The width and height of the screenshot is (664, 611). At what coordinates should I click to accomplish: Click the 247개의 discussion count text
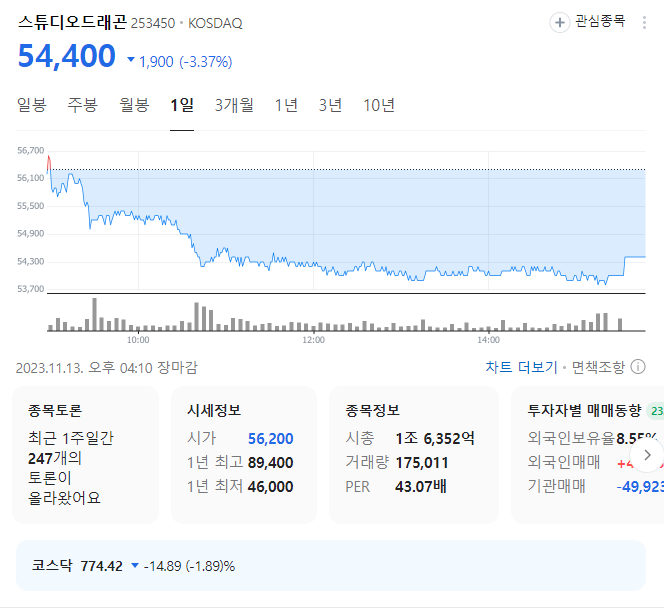[x=55, y=459]
